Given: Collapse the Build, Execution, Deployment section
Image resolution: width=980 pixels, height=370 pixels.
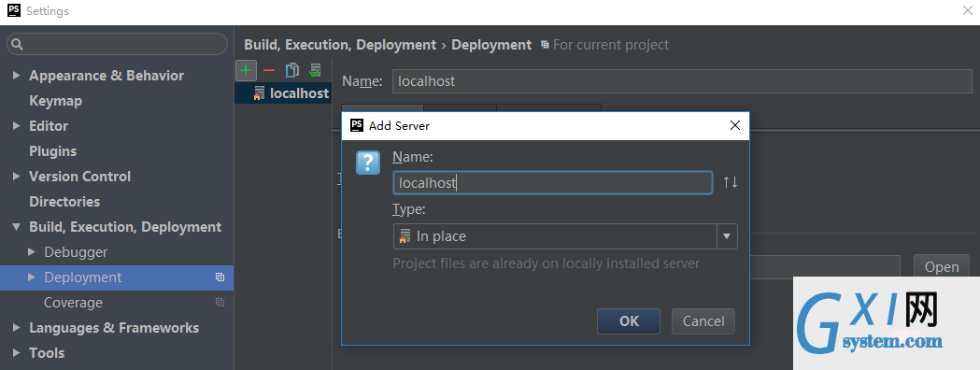Looking at the screenshot, I should tap(16, 227).
